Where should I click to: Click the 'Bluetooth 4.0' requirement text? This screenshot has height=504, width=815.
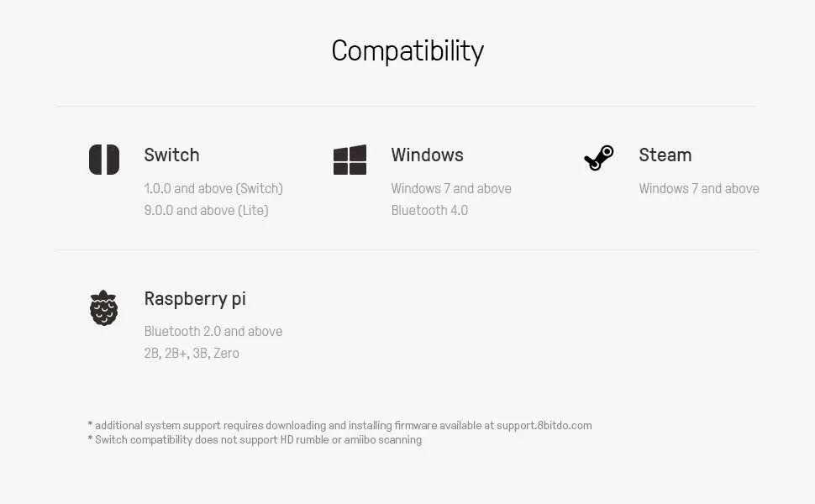tap(429, 210)
